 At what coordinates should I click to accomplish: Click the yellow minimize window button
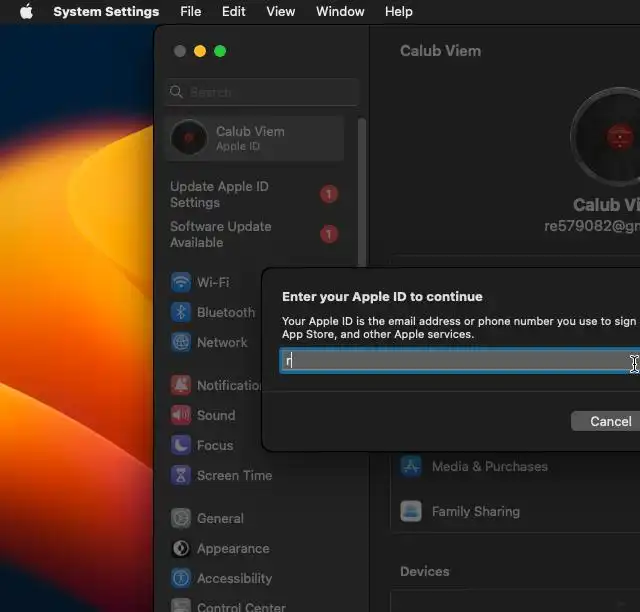(x=200, y=51)
